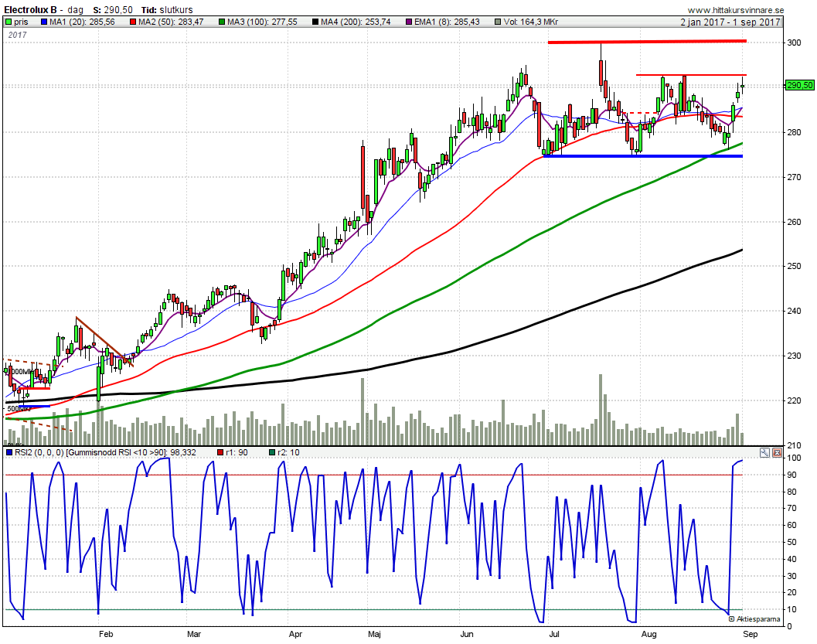The width and height of the screenshot is (817, 644).
Task: Click the 'EMA1 (8): 285,43' legend text
Action: coord(447,22)
